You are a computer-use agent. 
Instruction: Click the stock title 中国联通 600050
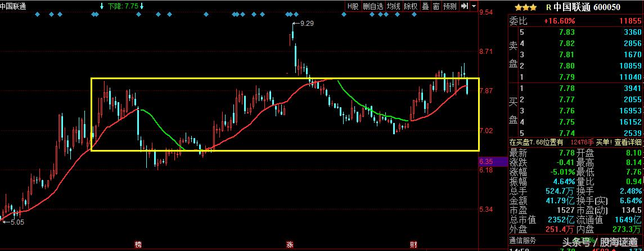point(587,7)
